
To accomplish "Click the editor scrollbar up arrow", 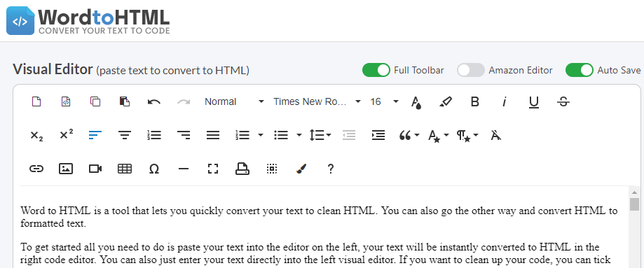I will [x=635, y=192].
